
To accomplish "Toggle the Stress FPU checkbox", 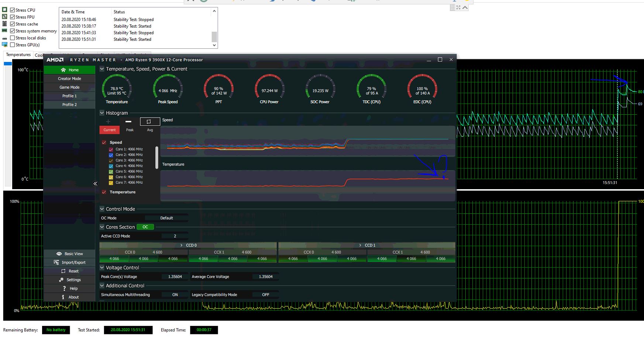I will click(x=13, y=17).
